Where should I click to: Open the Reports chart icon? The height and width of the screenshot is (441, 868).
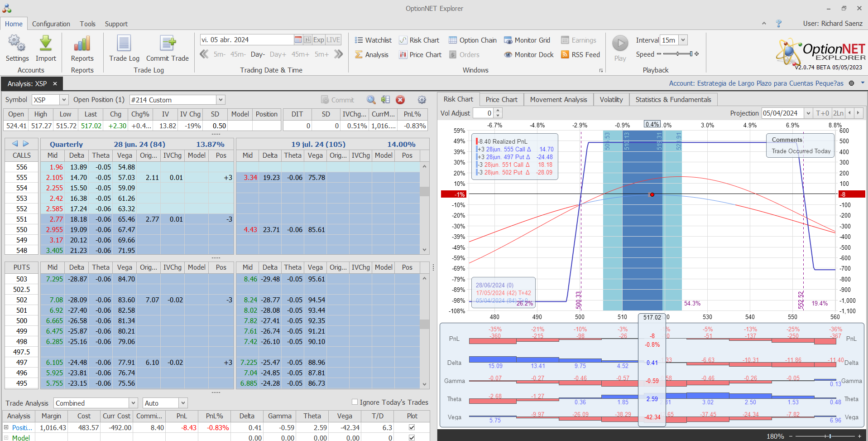click(82, 44)
